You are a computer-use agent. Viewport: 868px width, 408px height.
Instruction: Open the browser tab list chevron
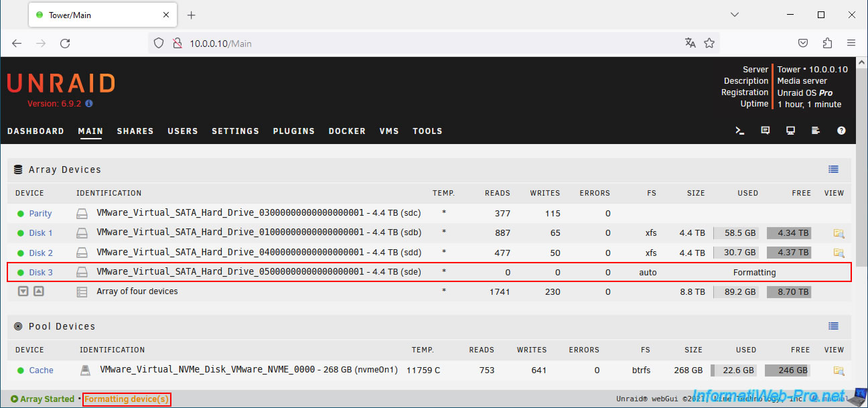(735, 15)
